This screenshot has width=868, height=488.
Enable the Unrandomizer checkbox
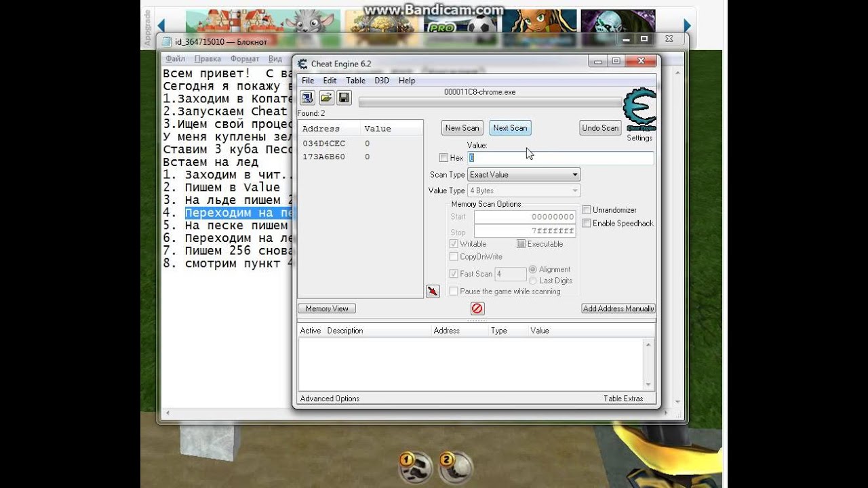[587, 210]
